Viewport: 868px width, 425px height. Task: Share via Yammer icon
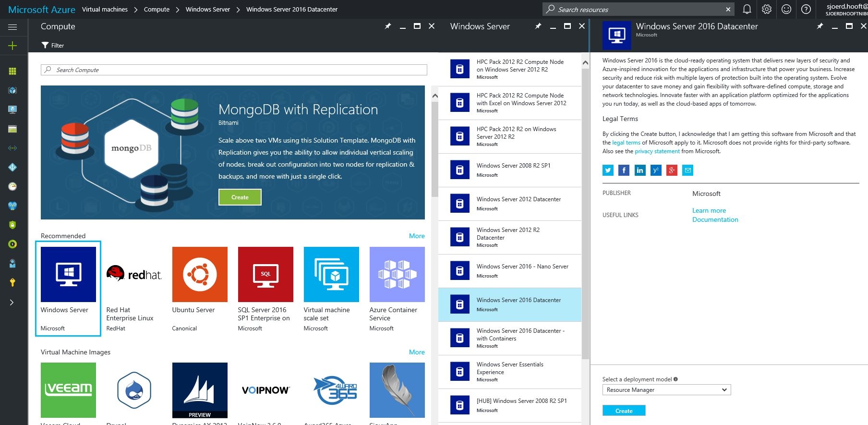click(656, 170)
